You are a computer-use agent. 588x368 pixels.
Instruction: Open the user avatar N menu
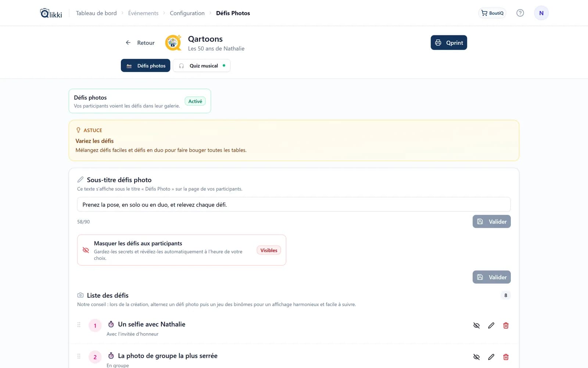pos(541,13)
